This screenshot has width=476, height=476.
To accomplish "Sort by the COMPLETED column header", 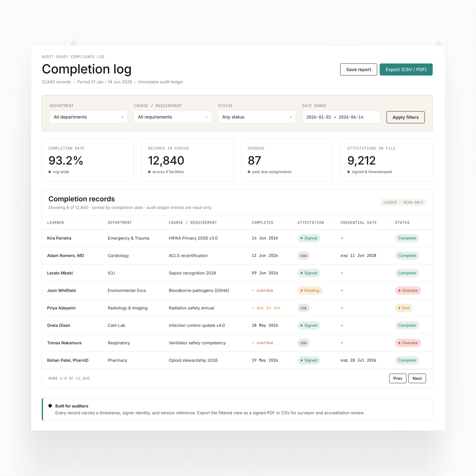I will 263,223.
